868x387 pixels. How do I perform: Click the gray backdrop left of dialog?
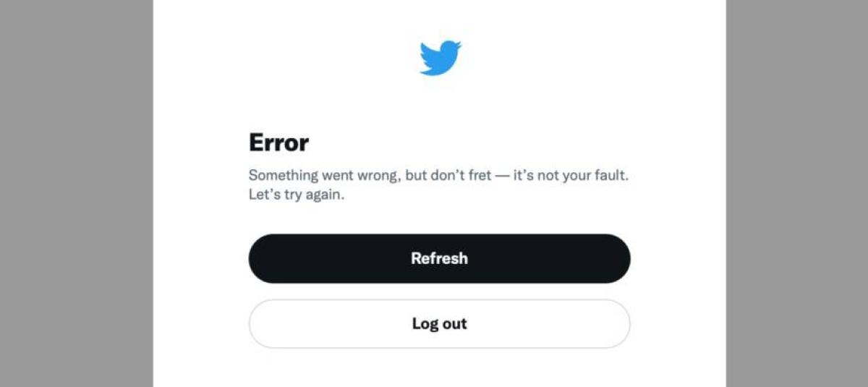pyautogui.click(x=76, y=193)
